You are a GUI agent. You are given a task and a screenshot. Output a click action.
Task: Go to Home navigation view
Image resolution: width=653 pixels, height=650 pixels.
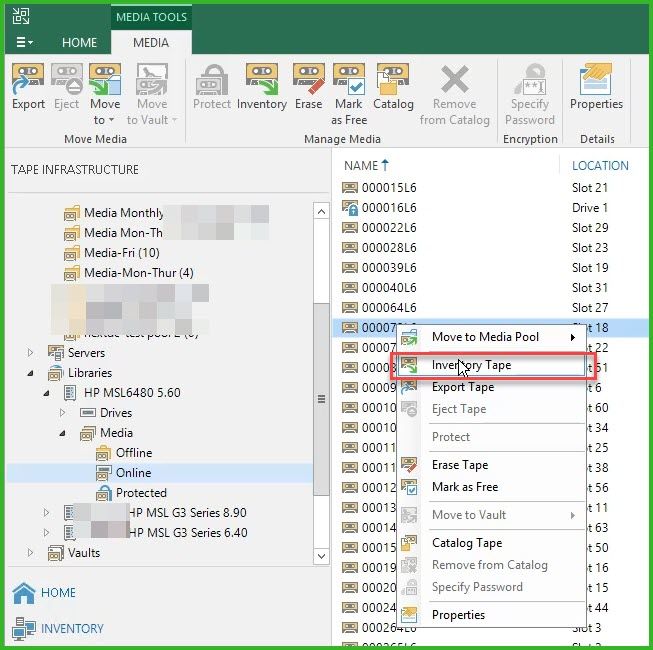[58, 593]
